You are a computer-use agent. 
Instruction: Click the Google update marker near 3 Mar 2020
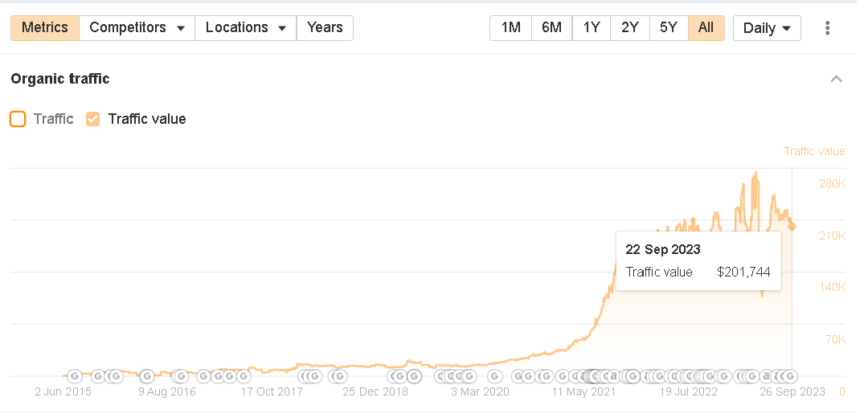[495, 375]
